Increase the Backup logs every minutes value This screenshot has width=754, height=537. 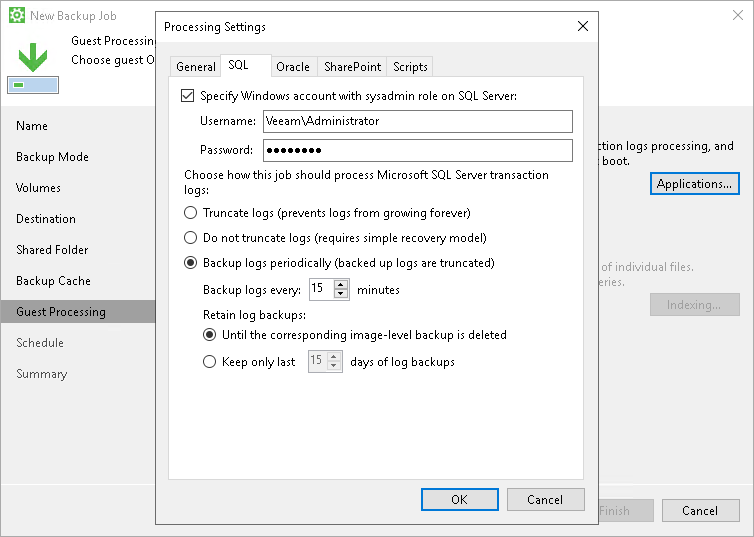click(x=341, y=285)
